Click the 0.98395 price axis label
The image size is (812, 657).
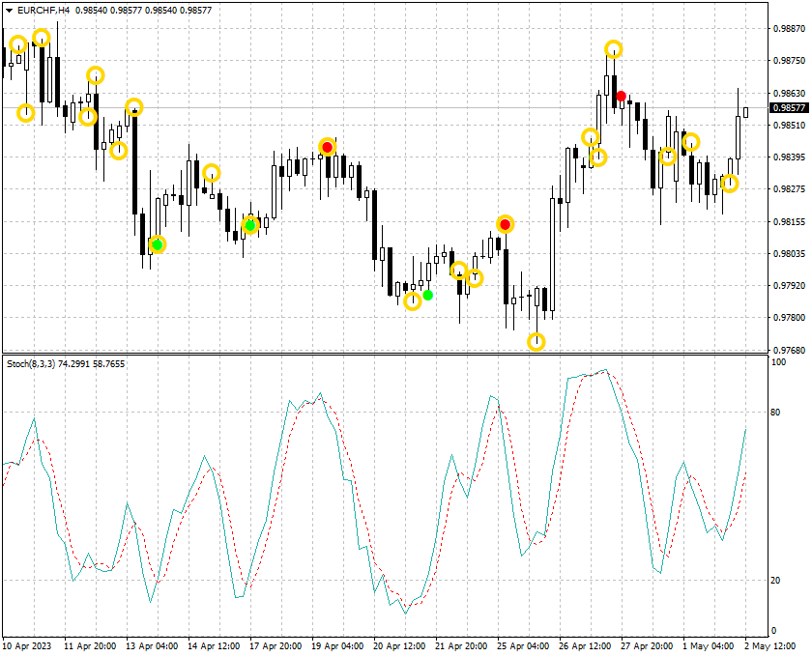789,157
